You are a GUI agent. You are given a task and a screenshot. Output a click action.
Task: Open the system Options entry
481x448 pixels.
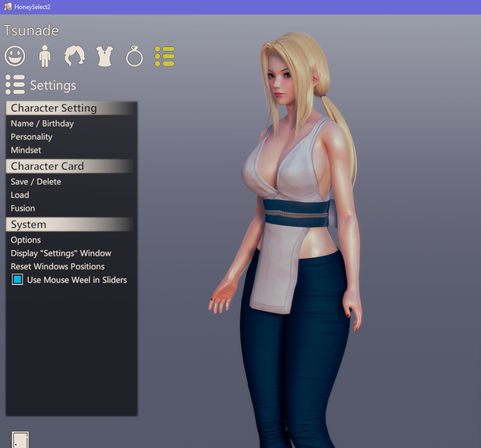pyautogui.click(x=26, y=240)
